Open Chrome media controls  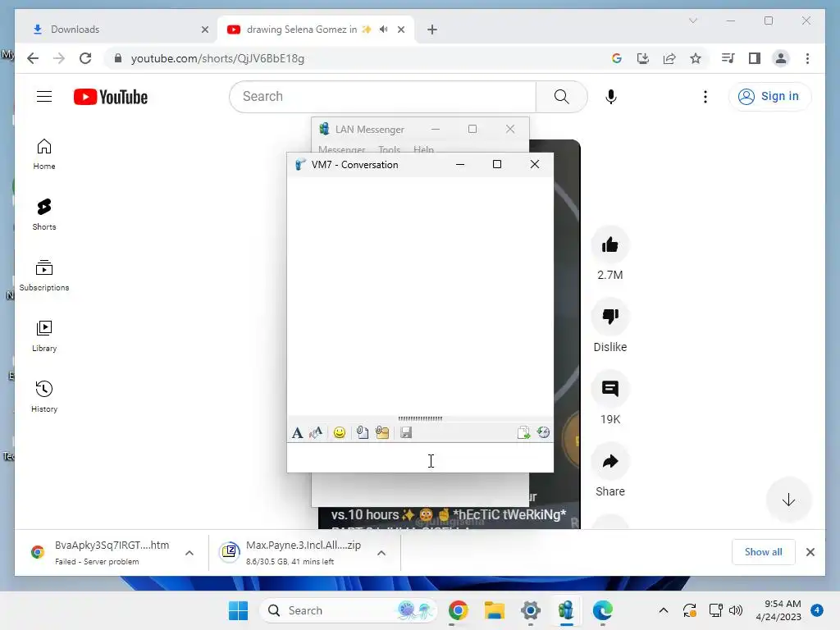click(728, 58)
